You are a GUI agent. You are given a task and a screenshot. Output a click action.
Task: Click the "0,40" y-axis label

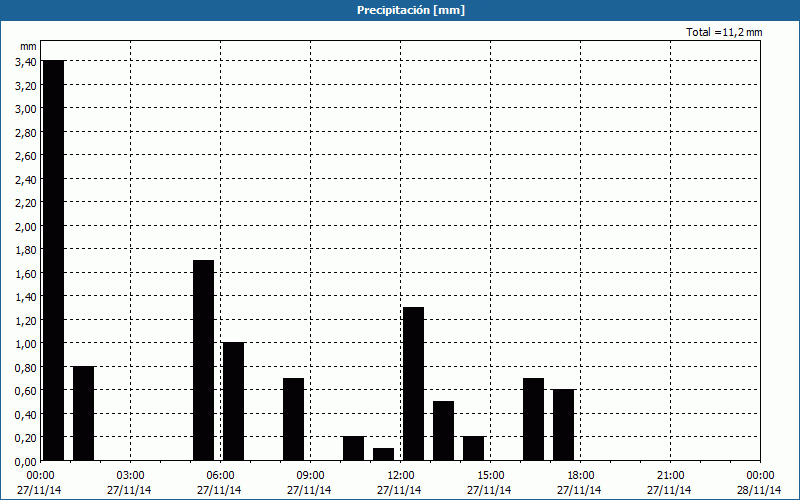coord(26,414)
